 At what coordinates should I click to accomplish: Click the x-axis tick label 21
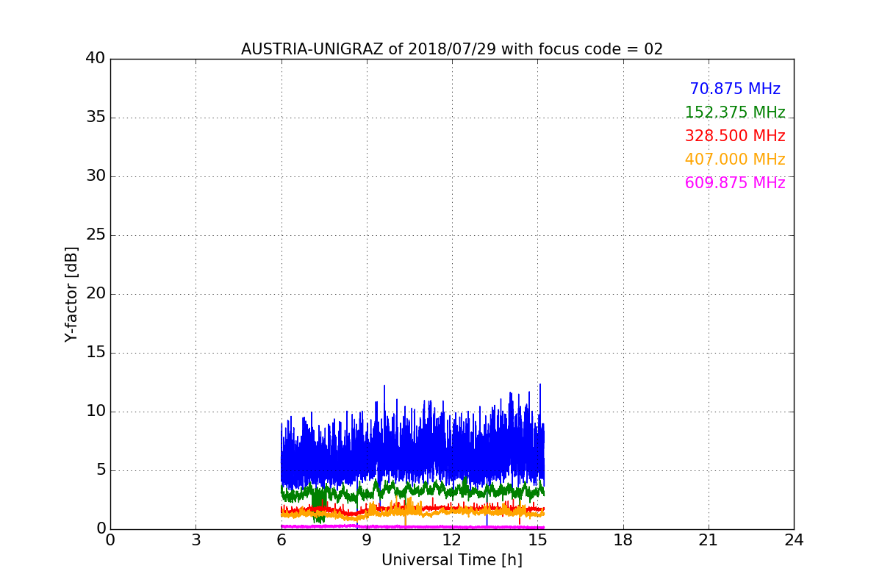coord(709,540)
